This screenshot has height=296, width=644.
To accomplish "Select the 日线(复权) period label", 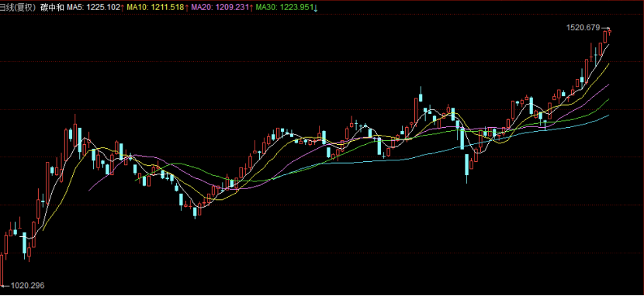I will [18, 8].
